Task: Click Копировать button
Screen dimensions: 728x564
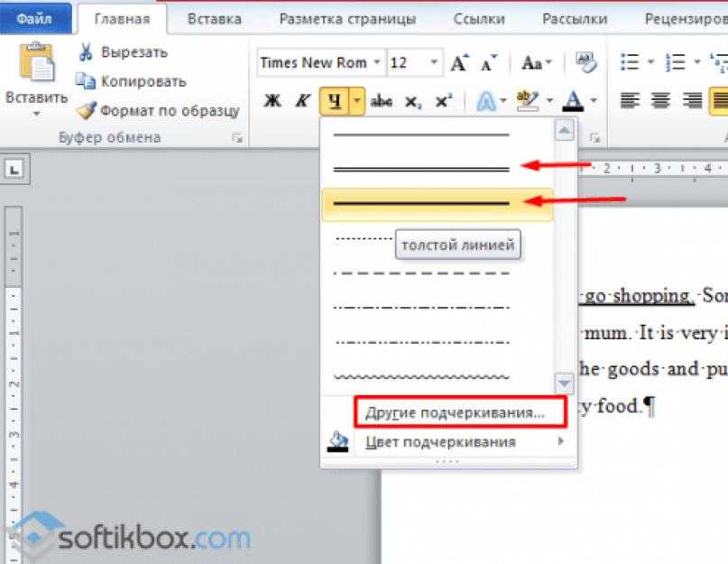Action: tap(132, 81)
